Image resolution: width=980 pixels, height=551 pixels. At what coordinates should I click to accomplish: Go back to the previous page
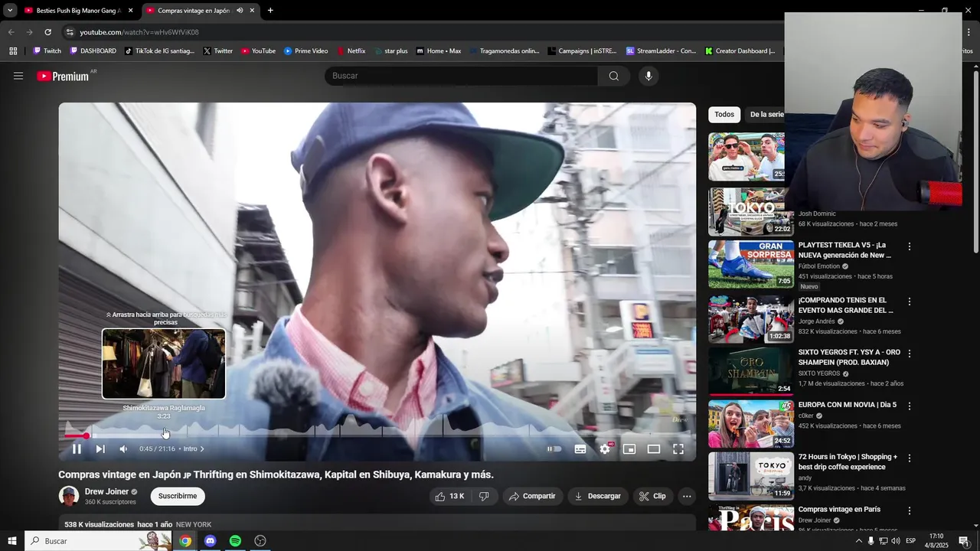coord(11,32)
